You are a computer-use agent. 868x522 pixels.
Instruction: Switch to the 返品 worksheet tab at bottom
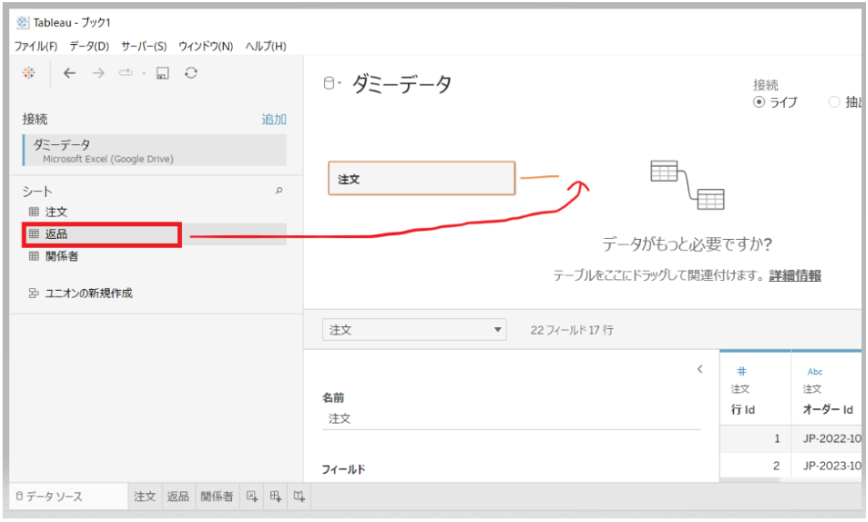coord(178,497)
